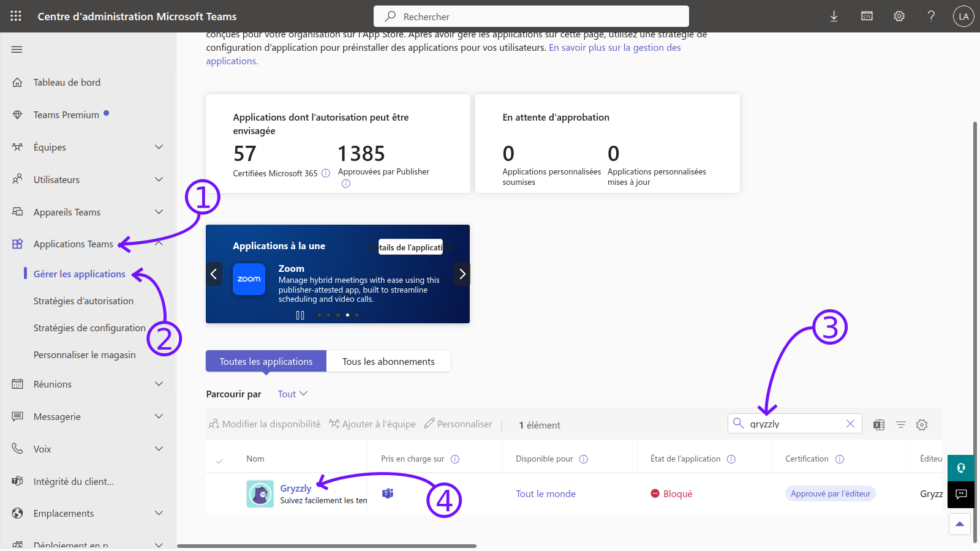Open the feedback chat button at right
The image size is (980, 551).
[961, 495]
